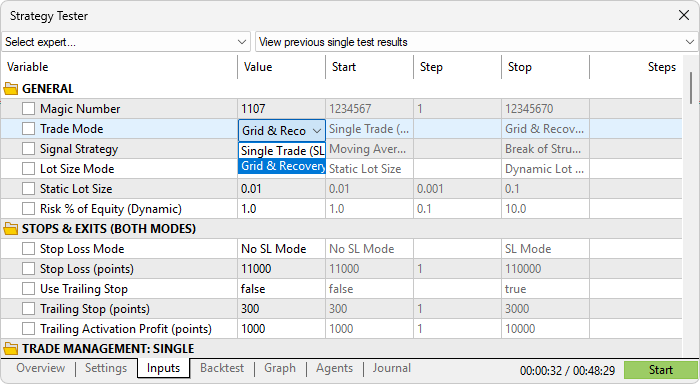
Task: Select the Inputs tab
Action: [163, 368]
